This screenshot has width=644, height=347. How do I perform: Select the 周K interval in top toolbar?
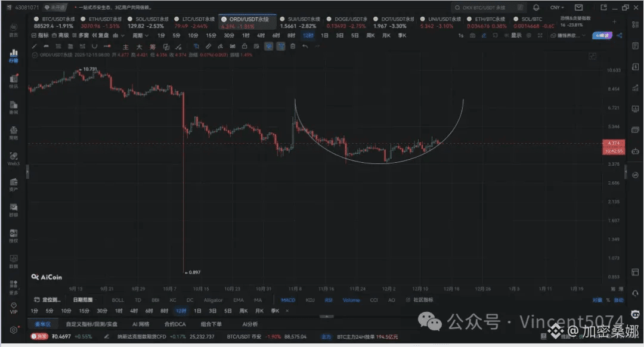tap(370, 35)
